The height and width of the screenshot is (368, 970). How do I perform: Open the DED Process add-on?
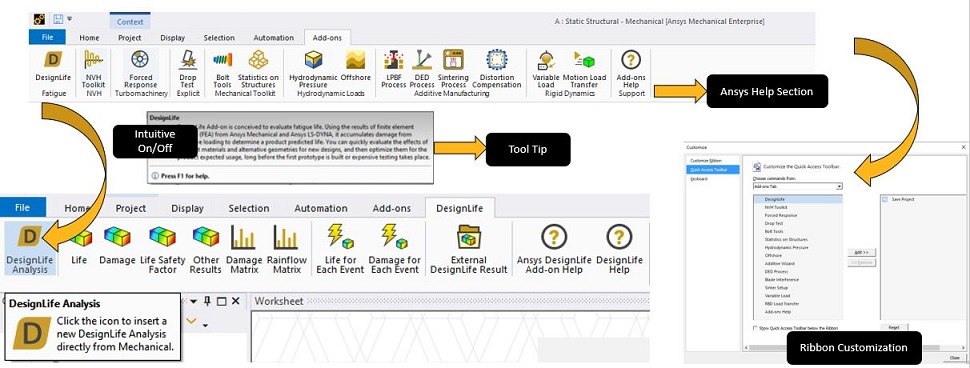tap(423, 68)
